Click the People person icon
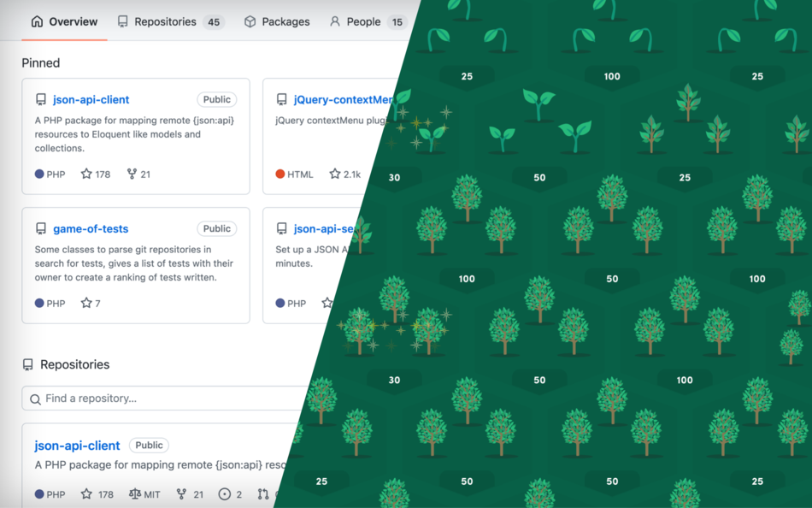The width and height of the screenshot is (812, 508). [335, 21]
